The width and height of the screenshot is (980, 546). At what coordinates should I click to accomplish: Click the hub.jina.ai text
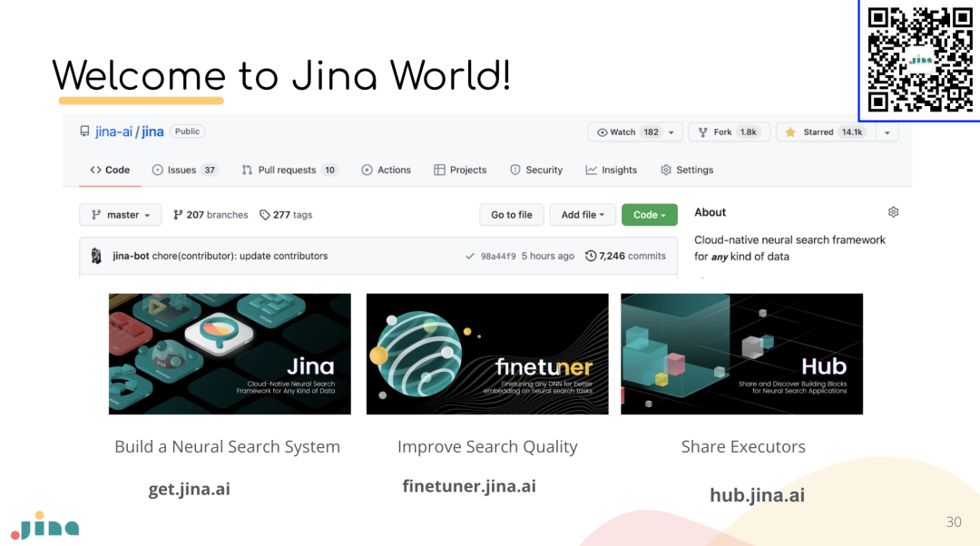758,495
